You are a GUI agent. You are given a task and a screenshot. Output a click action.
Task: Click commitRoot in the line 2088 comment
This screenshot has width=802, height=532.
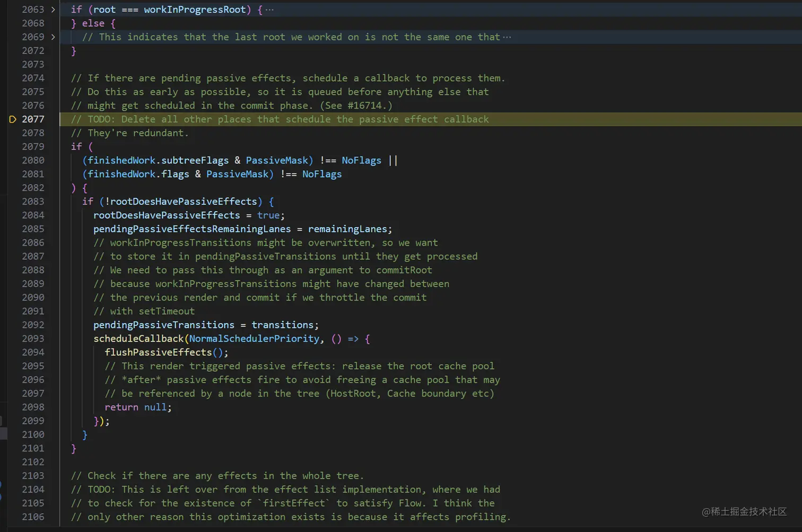[404, 270]
